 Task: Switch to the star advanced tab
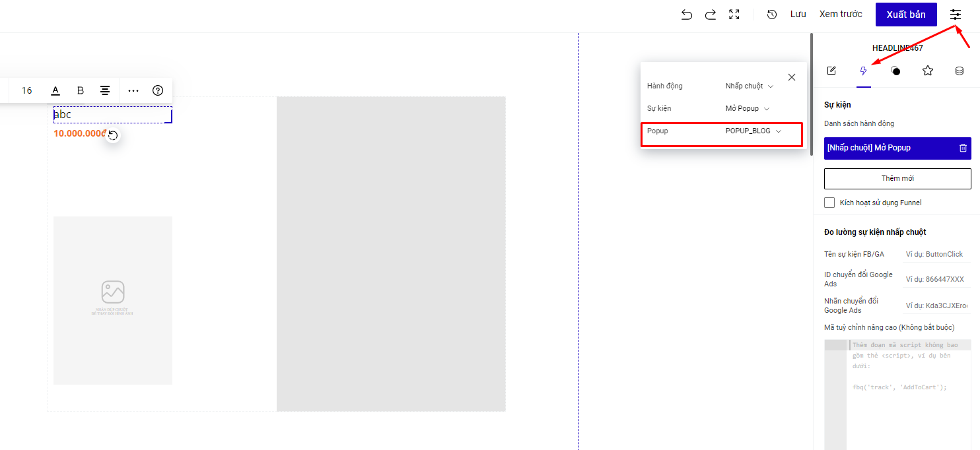point(928,71)
